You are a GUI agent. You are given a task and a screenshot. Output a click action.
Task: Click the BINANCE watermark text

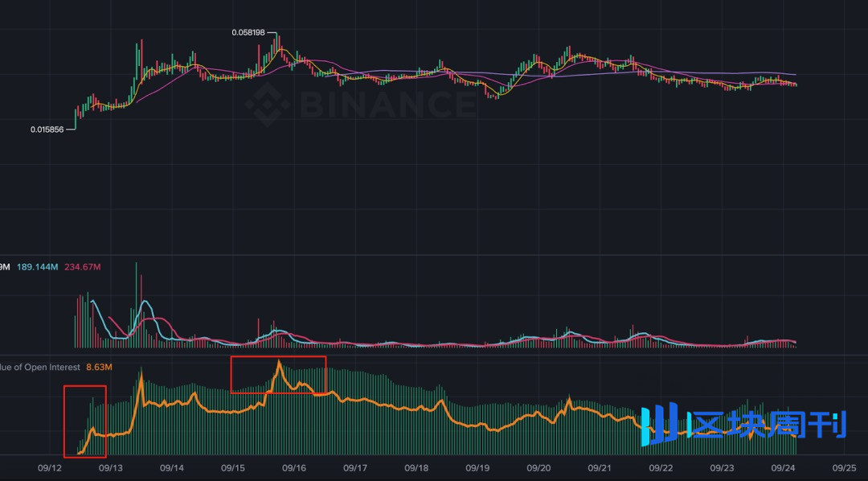(386, 105)
